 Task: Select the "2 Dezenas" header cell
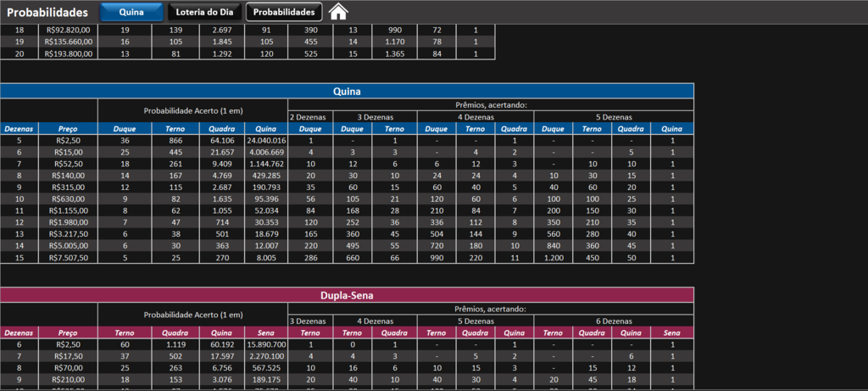pyautogui.click(x=310, y=117)
